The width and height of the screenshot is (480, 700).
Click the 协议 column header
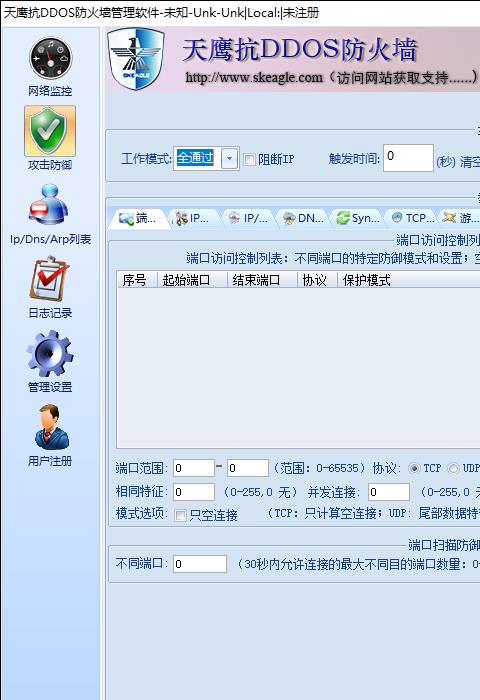point(317,280)
